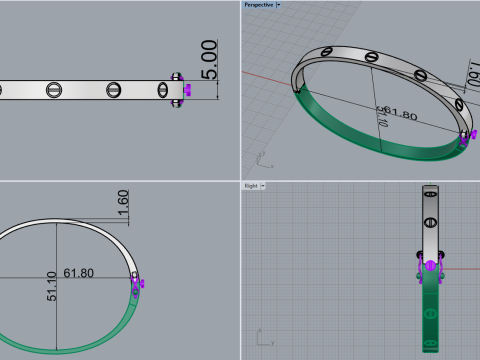The image size is (480, 360).
Task: Select the purple round screw in the Right viewport
Action: point(430,266)
